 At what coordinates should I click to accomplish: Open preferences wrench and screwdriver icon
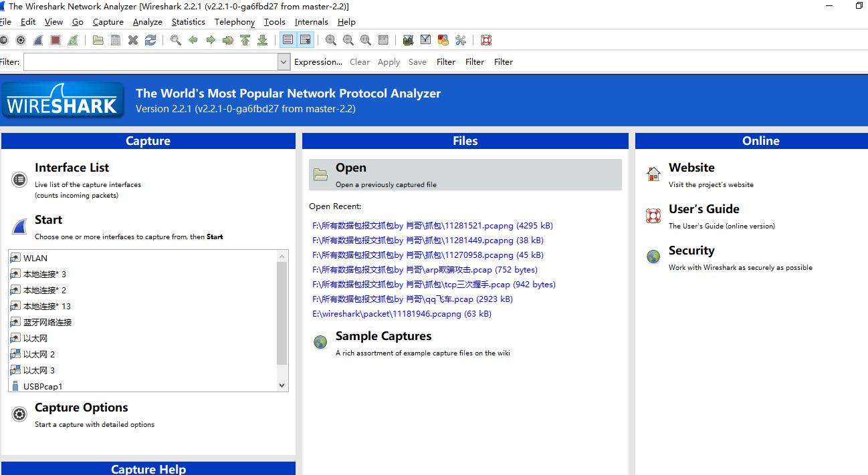[461, 40]
